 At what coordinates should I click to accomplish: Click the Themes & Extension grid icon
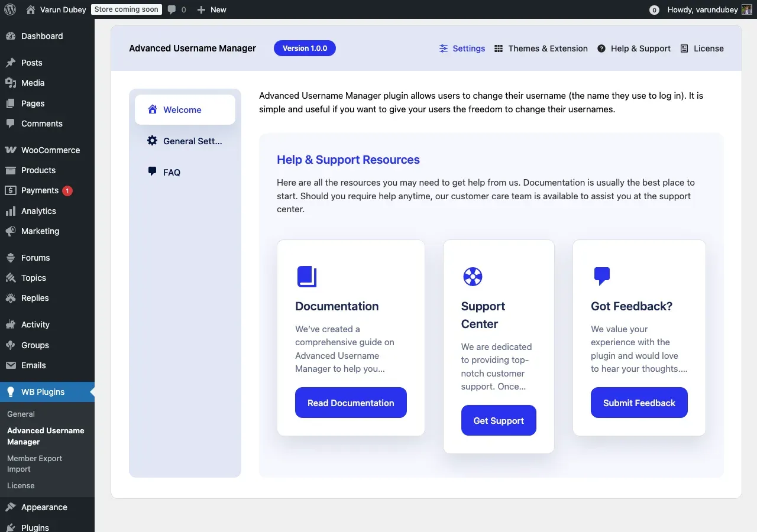tap(499, 48)
